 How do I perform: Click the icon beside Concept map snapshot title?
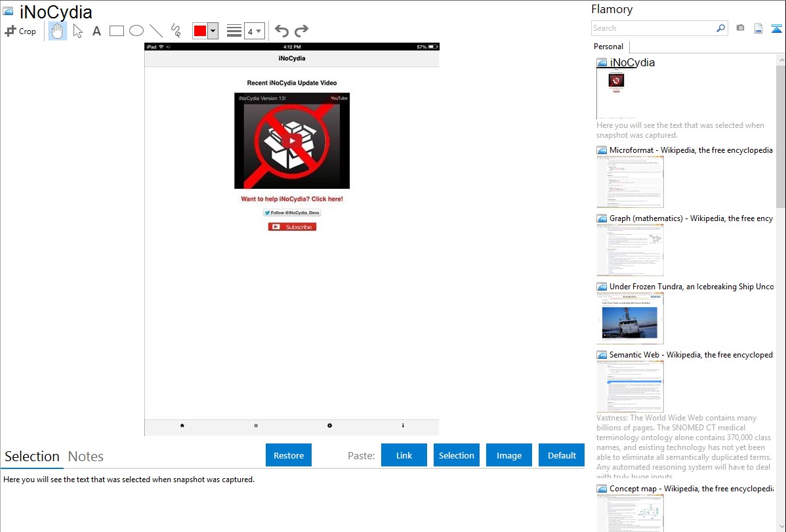[x=602, y=488]
